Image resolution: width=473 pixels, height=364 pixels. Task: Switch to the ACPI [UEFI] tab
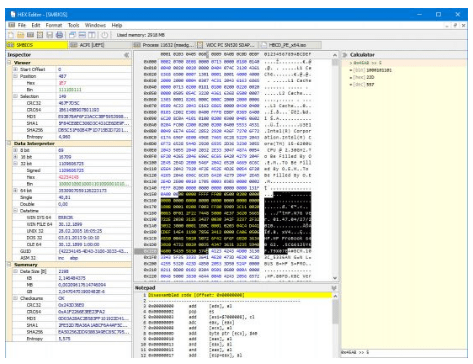(x=100, y=45)
